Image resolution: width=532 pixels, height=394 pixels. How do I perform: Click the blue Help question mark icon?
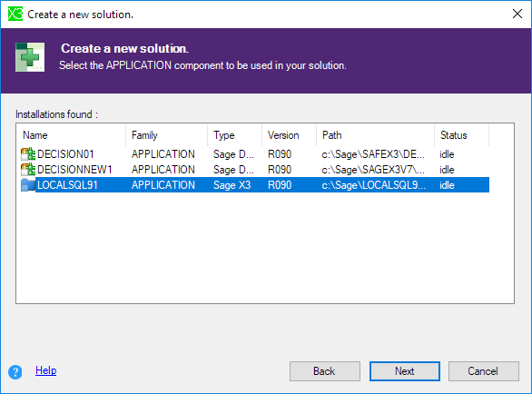click(x=15, y=371)
